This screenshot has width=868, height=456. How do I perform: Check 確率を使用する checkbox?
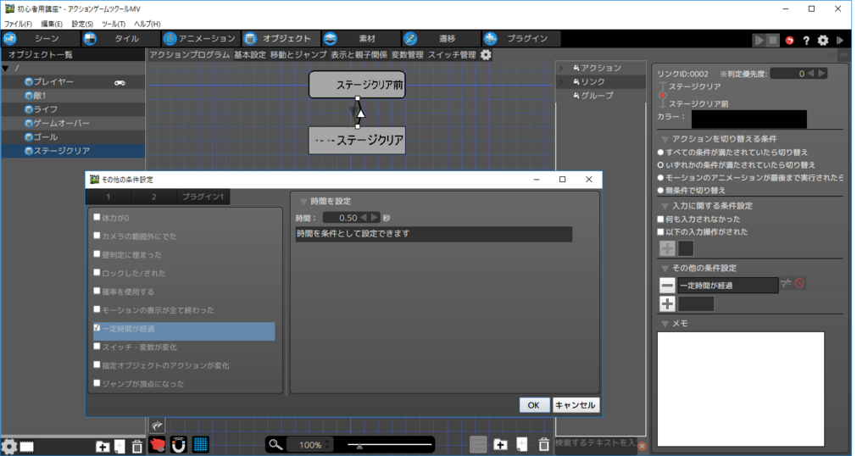[x=97, y=291]
